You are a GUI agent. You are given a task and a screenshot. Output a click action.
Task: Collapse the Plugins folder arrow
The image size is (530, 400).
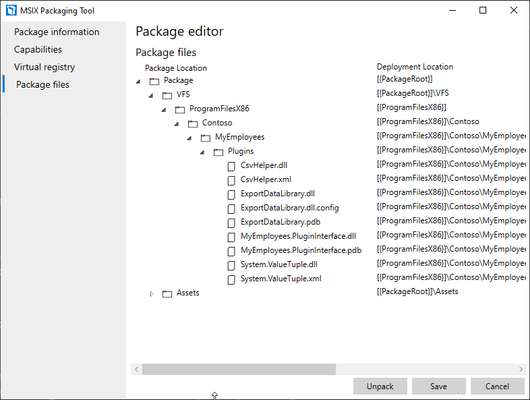[x=202, y=152]
